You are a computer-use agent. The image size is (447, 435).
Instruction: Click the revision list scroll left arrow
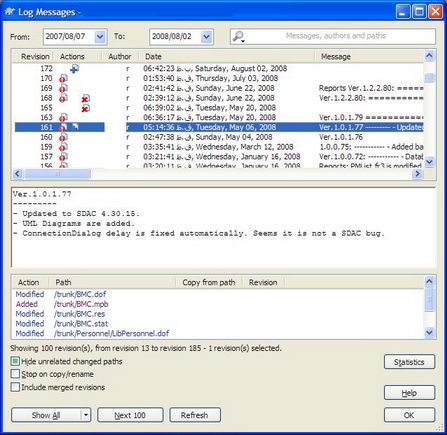[x=18, y=174]
